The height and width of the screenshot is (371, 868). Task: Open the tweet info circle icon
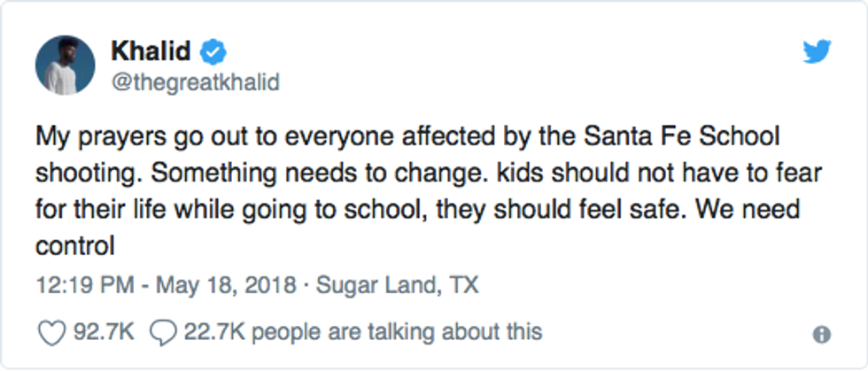click(821, 335)
